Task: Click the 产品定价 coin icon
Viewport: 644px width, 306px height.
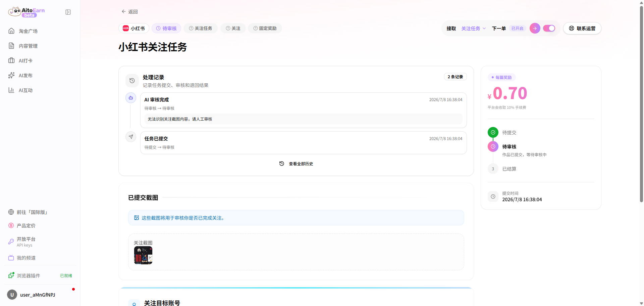Action: click(x=11, y=225)
